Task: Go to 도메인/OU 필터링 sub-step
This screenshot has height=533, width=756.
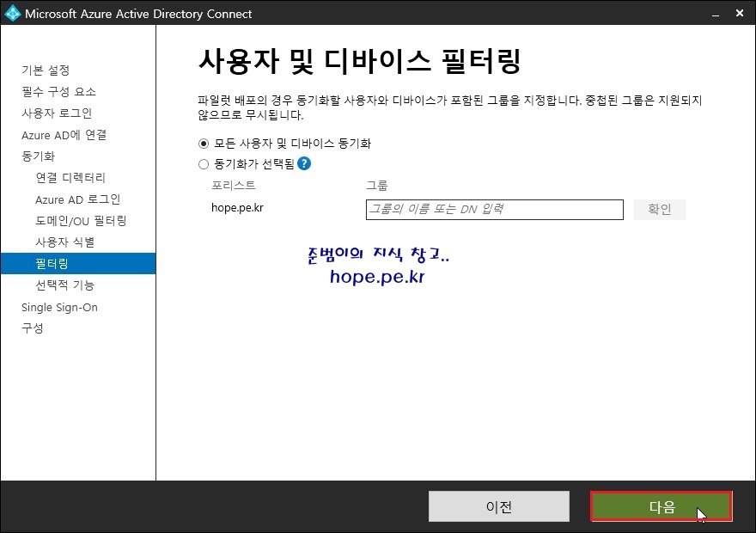Action: pos(81,220)
